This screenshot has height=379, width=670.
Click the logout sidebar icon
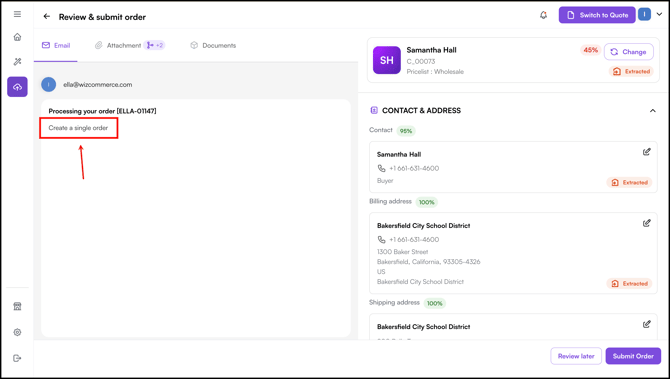(17, 358)
